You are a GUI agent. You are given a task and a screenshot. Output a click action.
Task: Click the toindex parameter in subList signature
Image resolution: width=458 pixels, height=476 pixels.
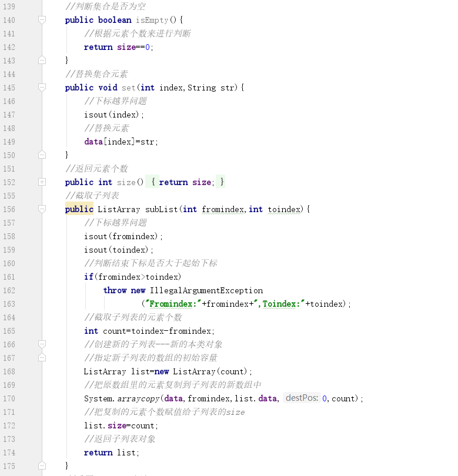tap(284, 209)
